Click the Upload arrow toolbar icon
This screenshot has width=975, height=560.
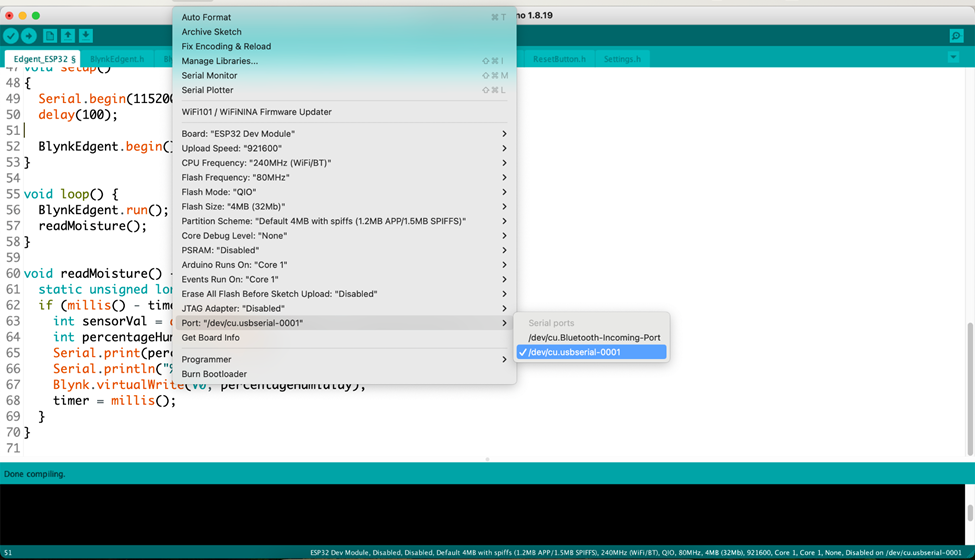pos(29,36)
